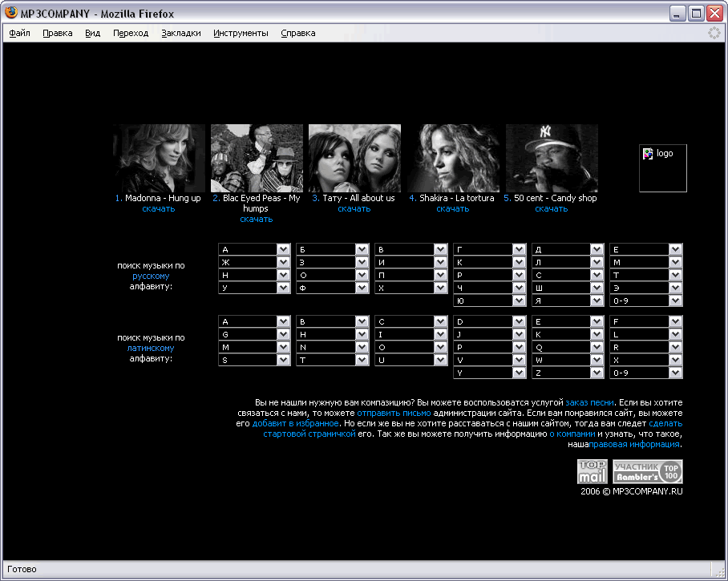Click скачать under Blac Eyed Peas
The width and height of the screenshot is (728, 581).
tap(257, 220)
